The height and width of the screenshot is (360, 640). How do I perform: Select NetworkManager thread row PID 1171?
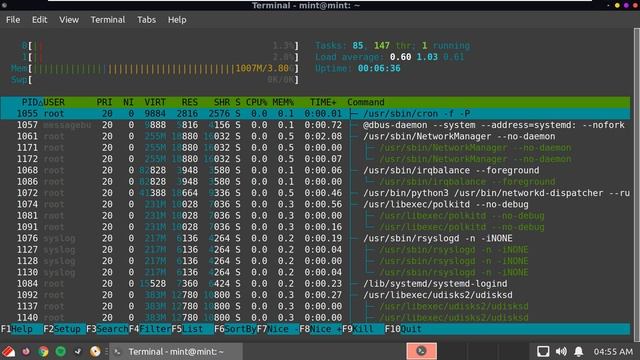pos(315,148)
